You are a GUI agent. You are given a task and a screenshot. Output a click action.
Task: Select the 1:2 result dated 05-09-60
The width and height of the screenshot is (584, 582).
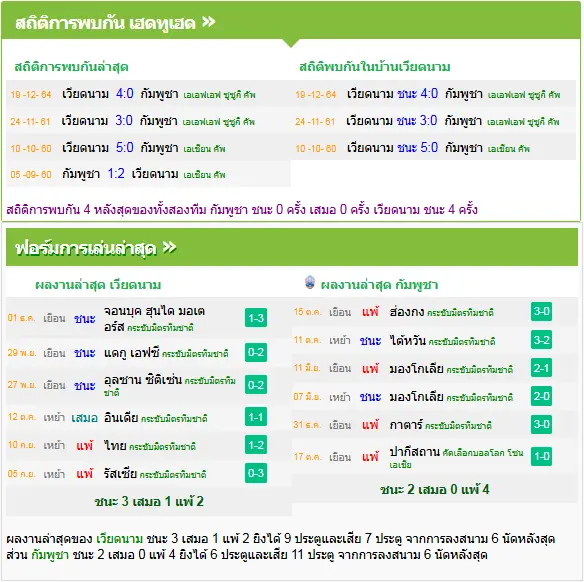click(116, 174)
